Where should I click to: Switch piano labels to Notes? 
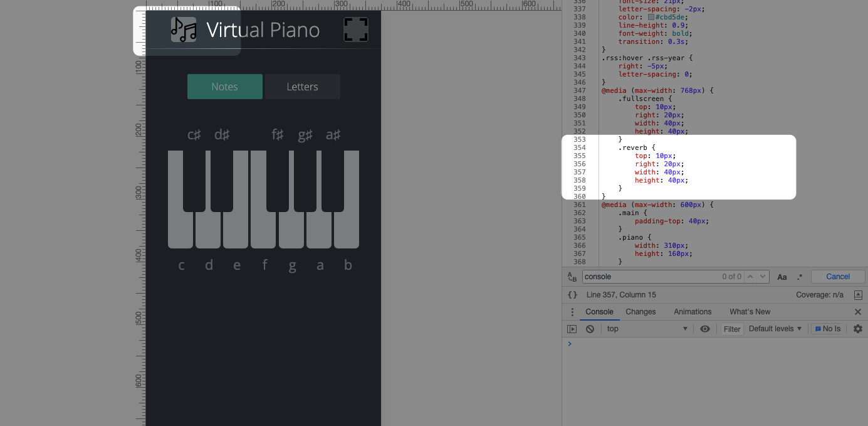[224, 87]
